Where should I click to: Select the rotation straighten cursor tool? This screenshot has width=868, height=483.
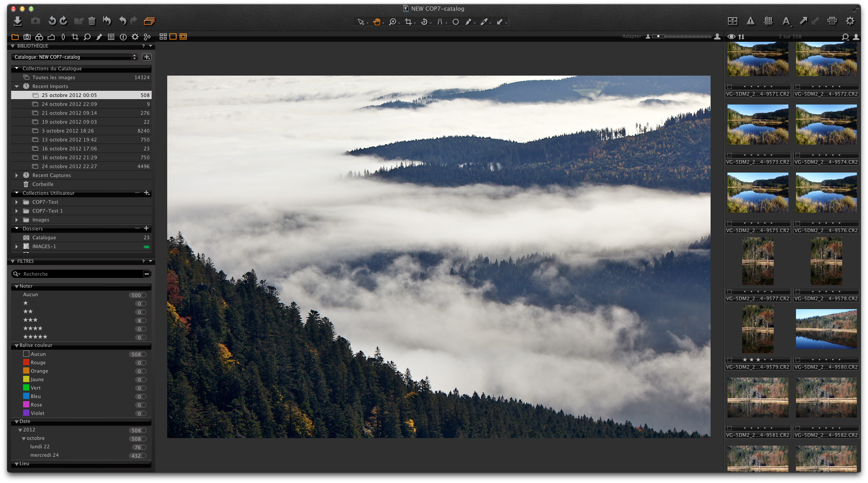(x=424, y=22)
